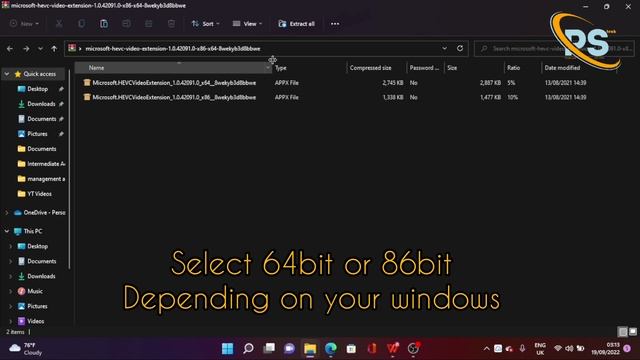Open taskbar Search
This screenshot has width=640, height=360.
(x=248, y=349)
